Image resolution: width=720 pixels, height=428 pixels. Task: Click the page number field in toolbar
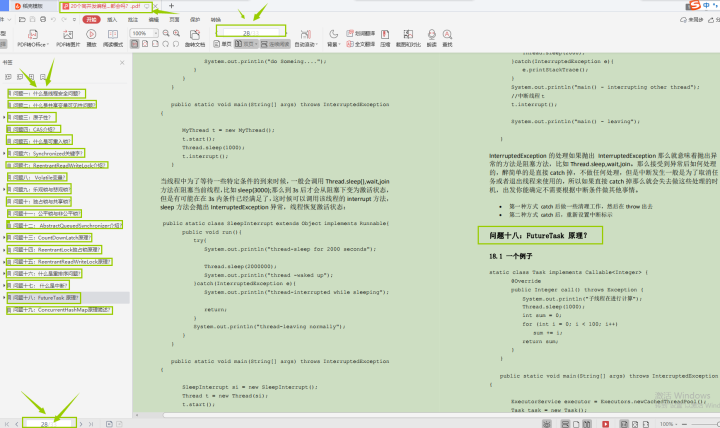pos(251,33)
